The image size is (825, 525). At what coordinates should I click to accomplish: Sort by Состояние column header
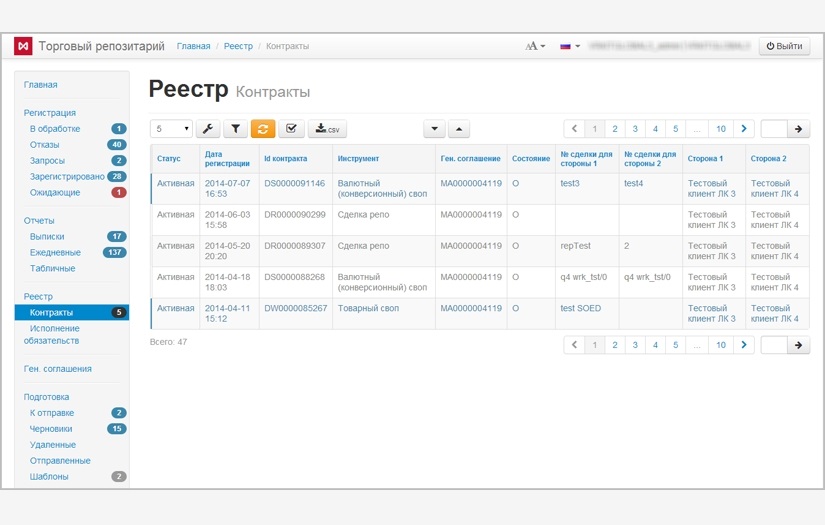[531, 158]
